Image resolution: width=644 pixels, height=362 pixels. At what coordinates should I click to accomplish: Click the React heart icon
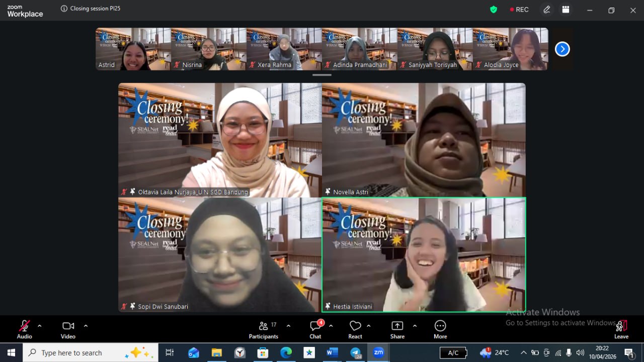click(x=355, y=329)
